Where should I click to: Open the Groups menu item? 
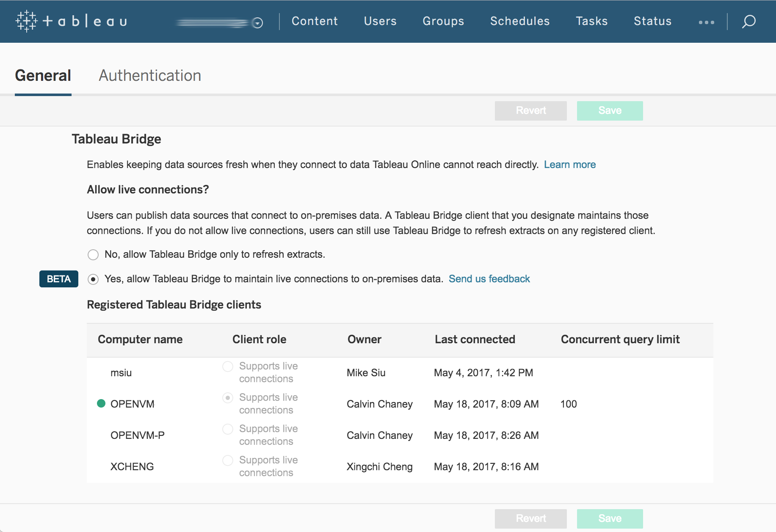(x=443, y=21)
